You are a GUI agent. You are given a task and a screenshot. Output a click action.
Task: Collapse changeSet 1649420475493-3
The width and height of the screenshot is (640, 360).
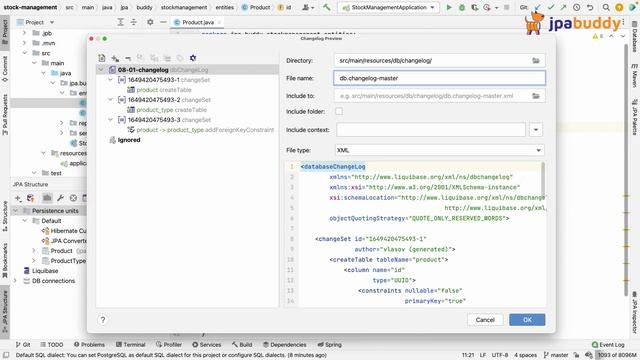pos(110,120)
